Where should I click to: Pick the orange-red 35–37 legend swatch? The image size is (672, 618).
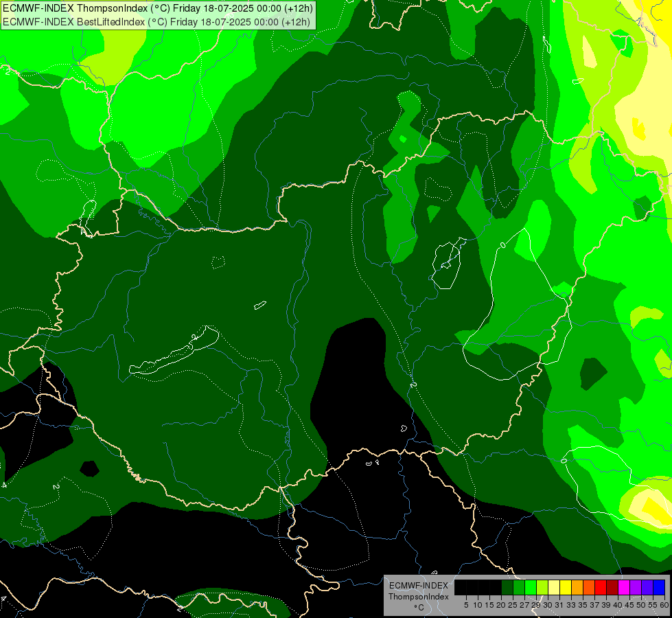coord(589,587)
